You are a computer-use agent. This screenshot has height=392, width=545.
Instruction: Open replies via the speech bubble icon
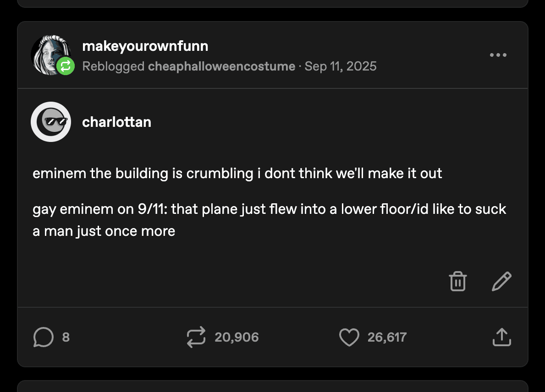point(44,338)
